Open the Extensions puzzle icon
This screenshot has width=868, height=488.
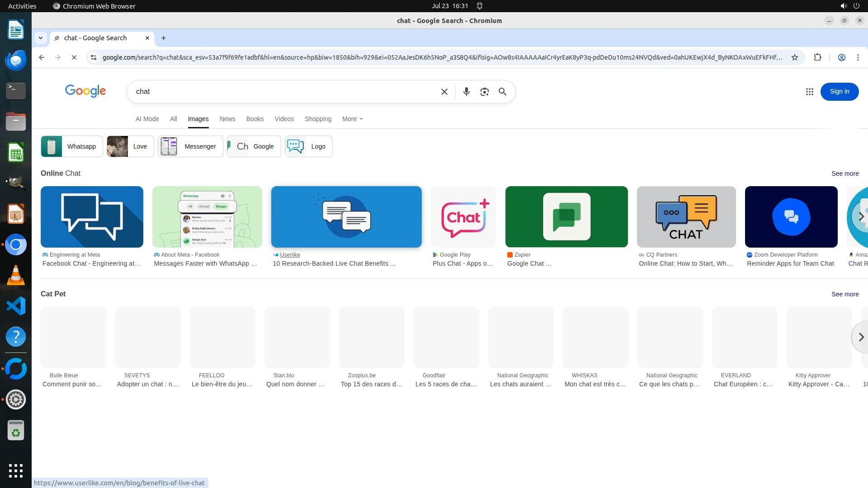click(817, 57)
